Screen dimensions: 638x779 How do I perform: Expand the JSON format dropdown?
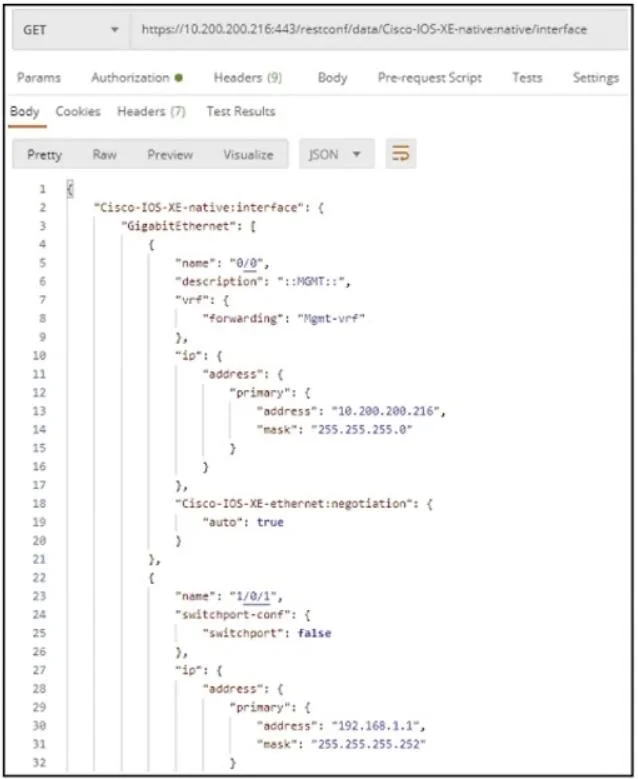(336, 154)
